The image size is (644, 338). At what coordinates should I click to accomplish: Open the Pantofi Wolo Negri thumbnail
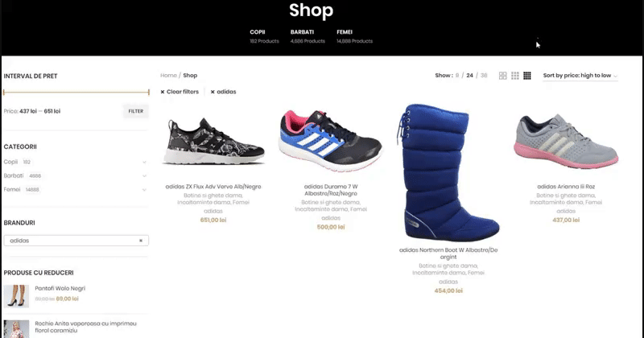(16, 296)
